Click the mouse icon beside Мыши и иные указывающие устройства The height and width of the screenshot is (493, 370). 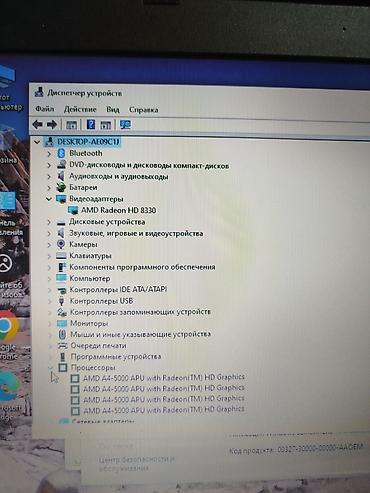[x=62, y=334]
